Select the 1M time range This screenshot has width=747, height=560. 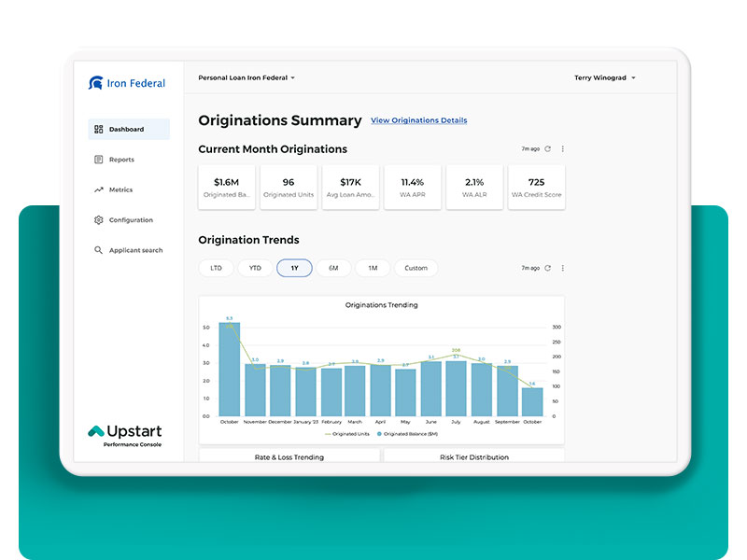click(x=373, y=268)
